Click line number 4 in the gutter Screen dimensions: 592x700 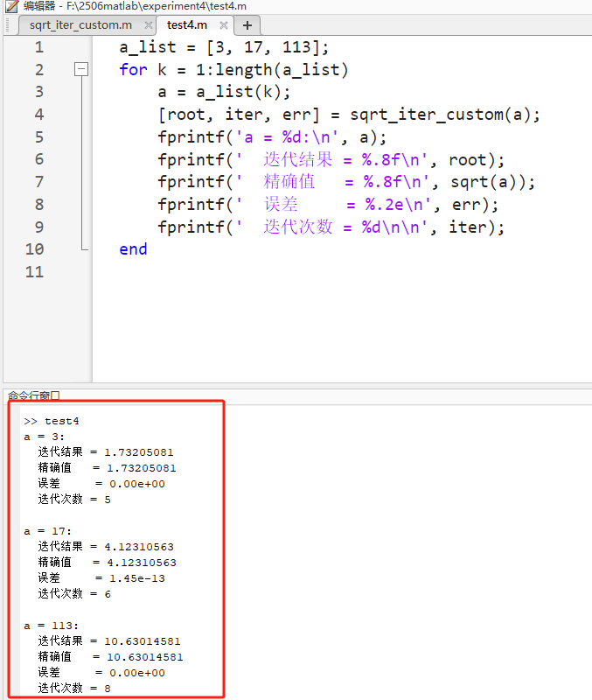tap(39, 115)
